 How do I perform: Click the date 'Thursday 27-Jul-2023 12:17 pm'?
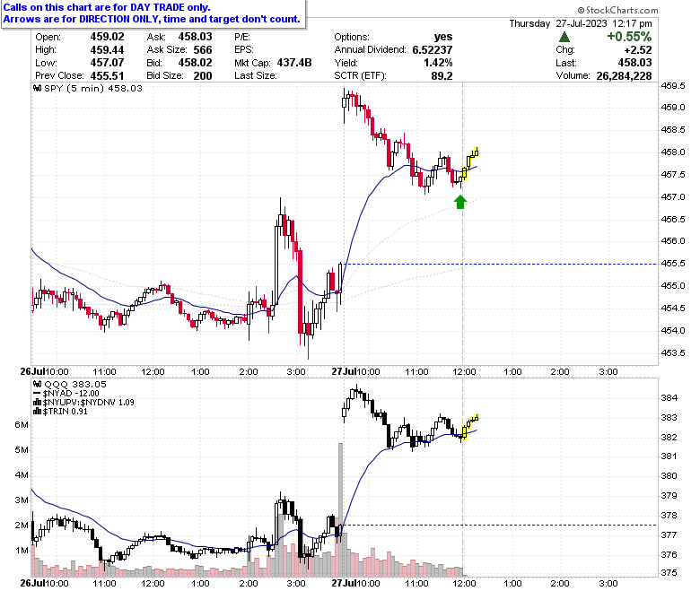581,23
